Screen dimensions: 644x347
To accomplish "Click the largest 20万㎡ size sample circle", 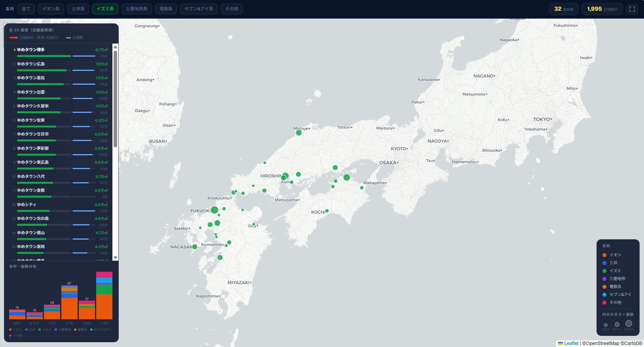I will pos(629,324).
